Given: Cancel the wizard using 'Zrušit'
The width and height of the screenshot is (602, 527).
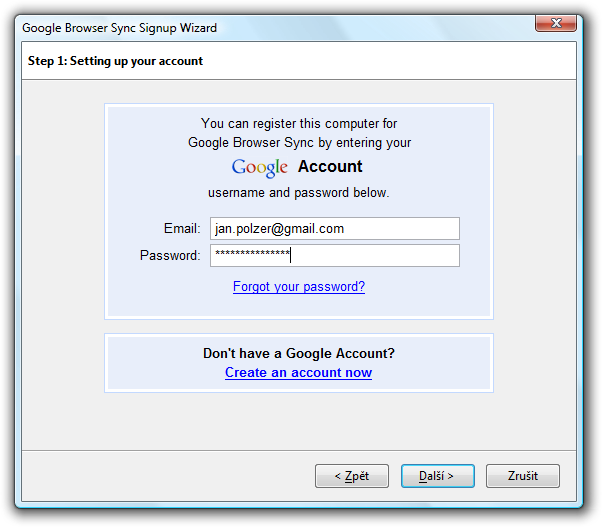Looking at the screenshot, I should click(x=523, y=476).
